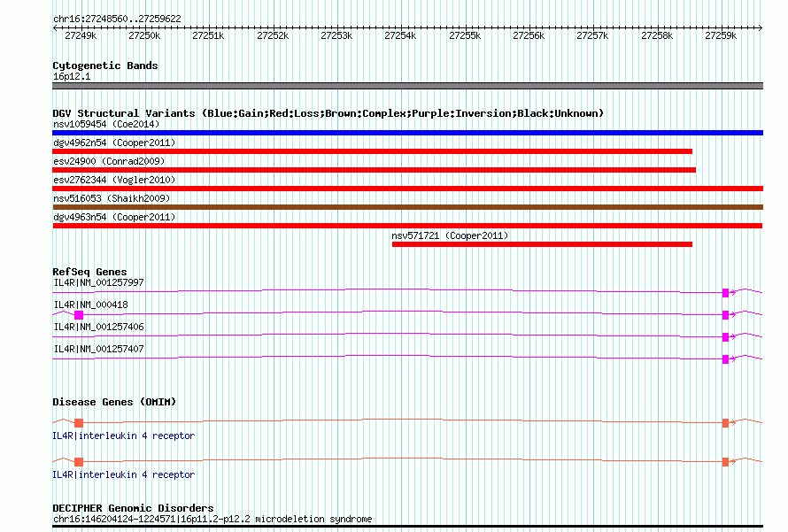Click the 16p12.1 cytogenetic band bar
The height and width of the screenshot is (532, 788).
click(407, 86)
